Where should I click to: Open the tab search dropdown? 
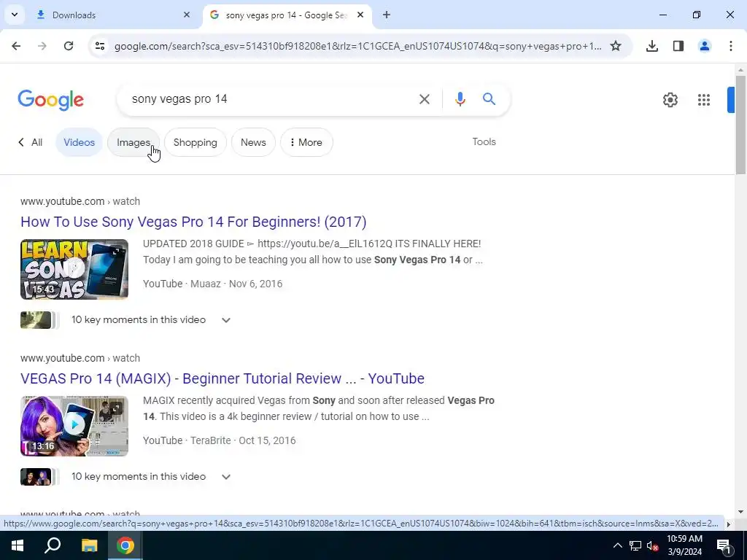(x=15, y=15)
